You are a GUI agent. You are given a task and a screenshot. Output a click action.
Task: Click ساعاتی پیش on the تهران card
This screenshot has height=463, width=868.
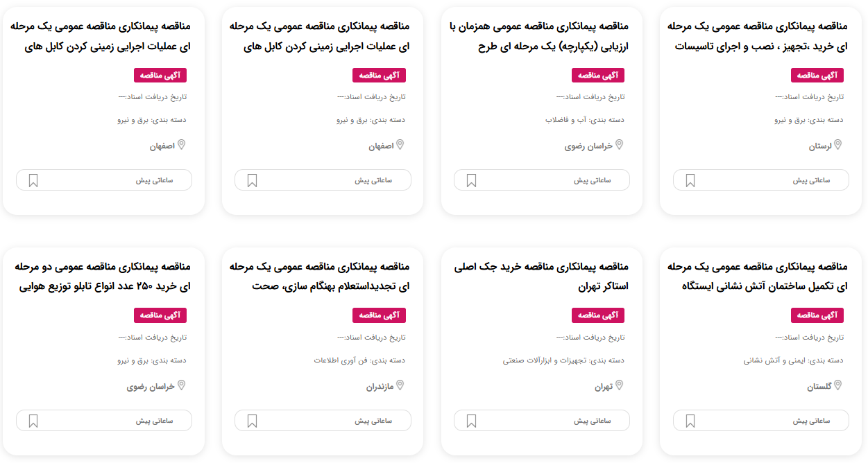pos(592,421)
